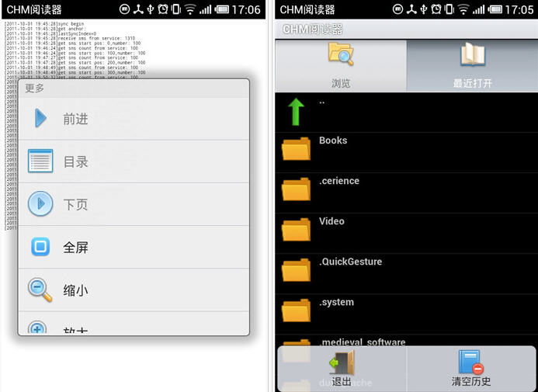
Task: Tap the .cerience folder name
Action: pos(339,181)
